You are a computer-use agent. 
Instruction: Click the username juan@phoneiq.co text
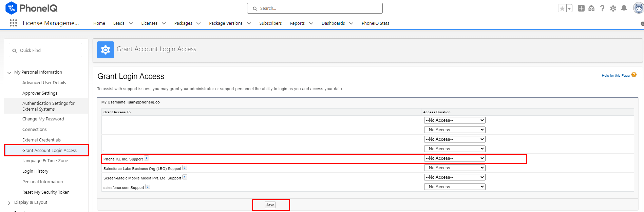coord(144,102)
